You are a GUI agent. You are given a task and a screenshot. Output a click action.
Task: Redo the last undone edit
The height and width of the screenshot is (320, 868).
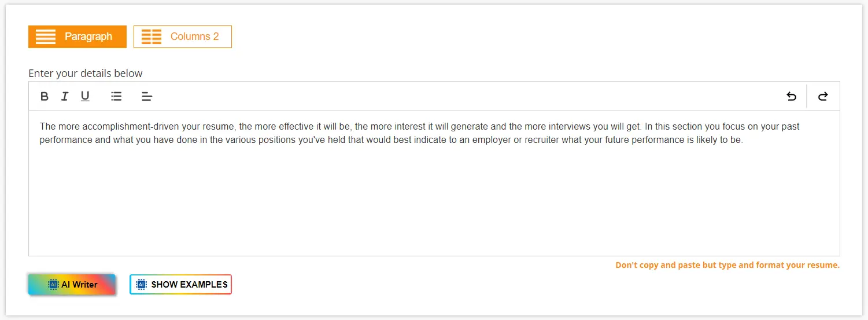pos(823,97)
